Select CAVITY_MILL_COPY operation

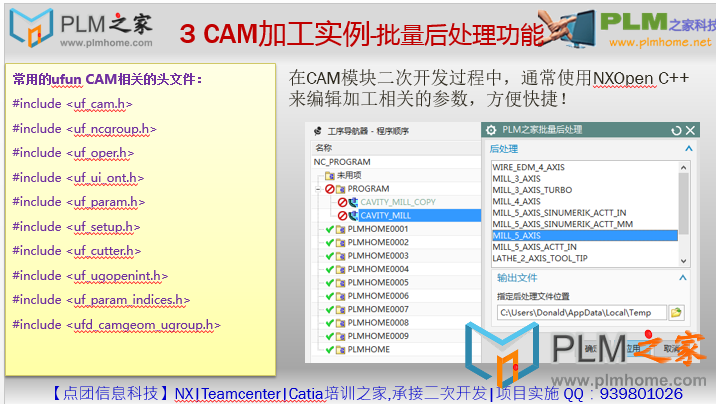398,202
